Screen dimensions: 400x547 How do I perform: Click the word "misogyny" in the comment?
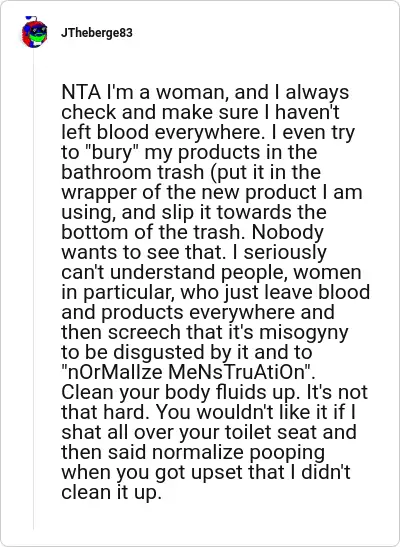tap(304, 333)
